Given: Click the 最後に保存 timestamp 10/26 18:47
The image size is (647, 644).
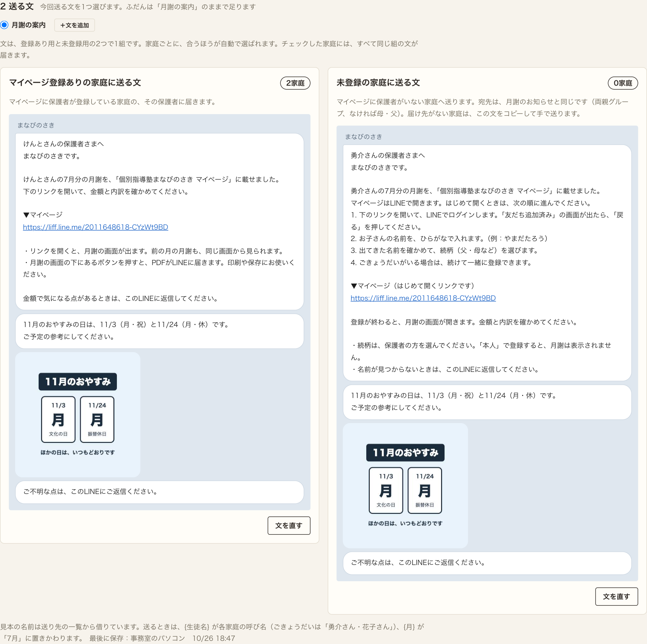Looking at the screenshot, I should (214, 638).
